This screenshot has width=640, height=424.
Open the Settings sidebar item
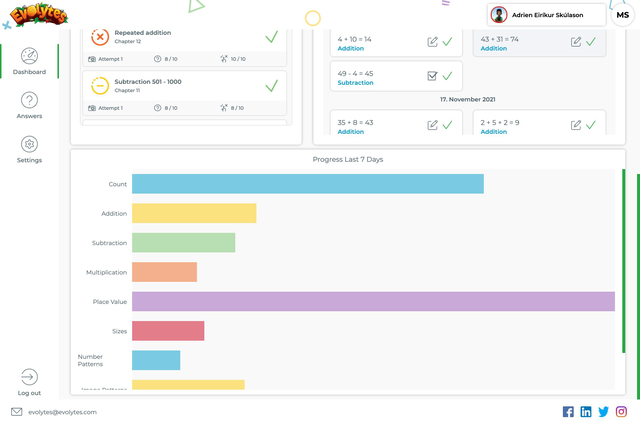click(29, 149)
